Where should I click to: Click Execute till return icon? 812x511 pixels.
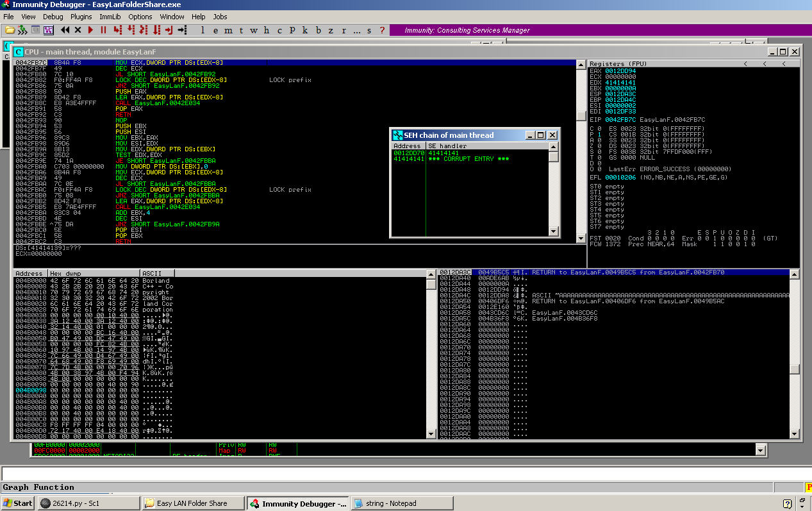[x=169, y=30]
